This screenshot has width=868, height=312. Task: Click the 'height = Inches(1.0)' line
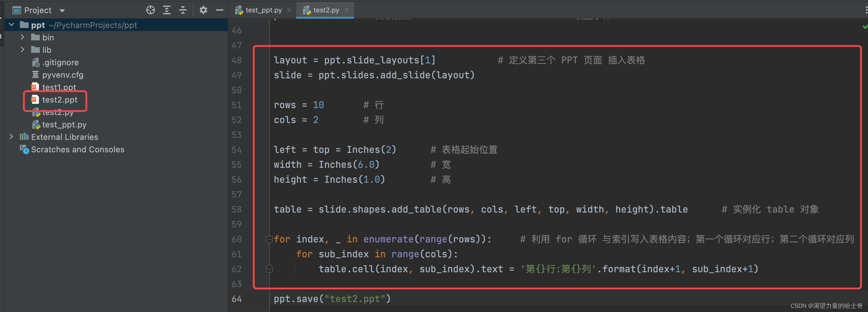329,179
